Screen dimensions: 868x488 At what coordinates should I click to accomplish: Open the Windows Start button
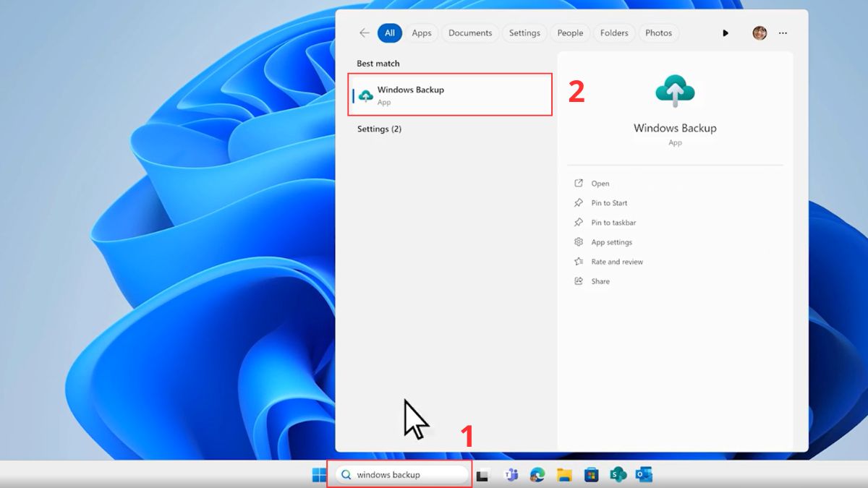pos(318,475)
